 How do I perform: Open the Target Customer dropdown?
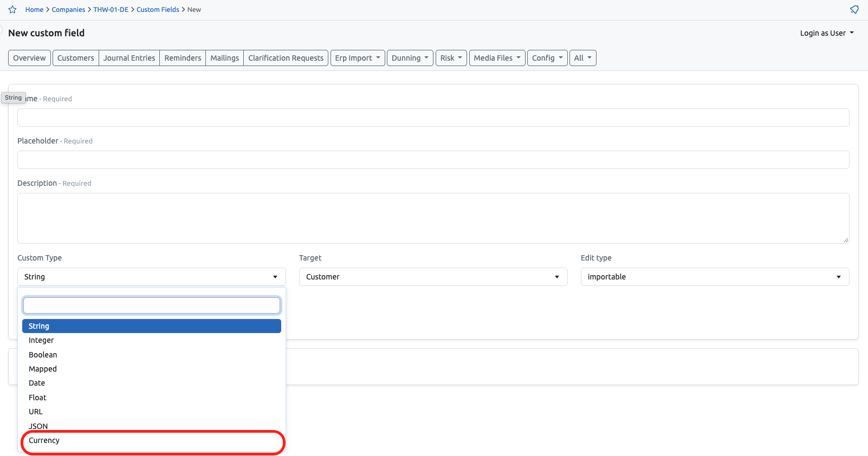[x=433, y=277]
